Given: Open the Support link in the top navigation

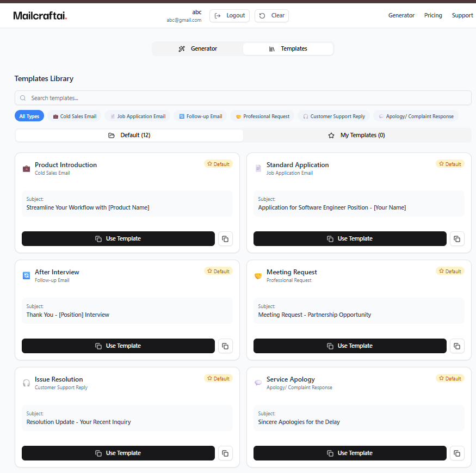Looking at the screenshot, I should pyautogui.click(x=462, y=15).
